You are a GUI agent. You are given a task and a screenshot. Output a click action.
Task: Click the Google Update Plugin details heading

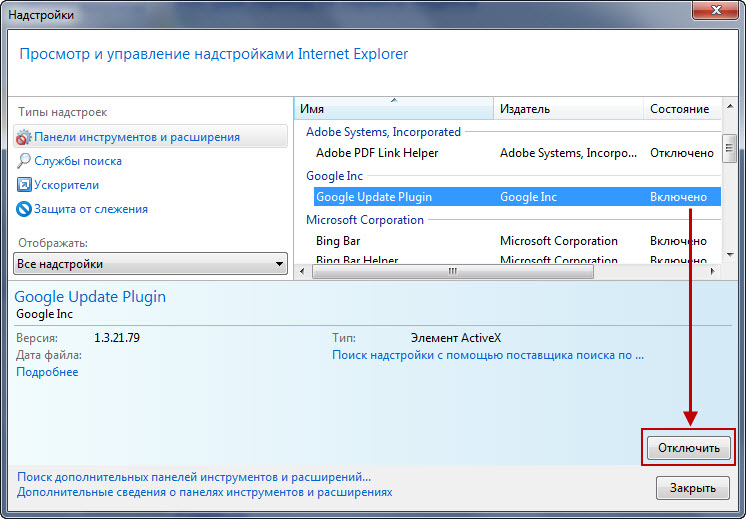90,296
